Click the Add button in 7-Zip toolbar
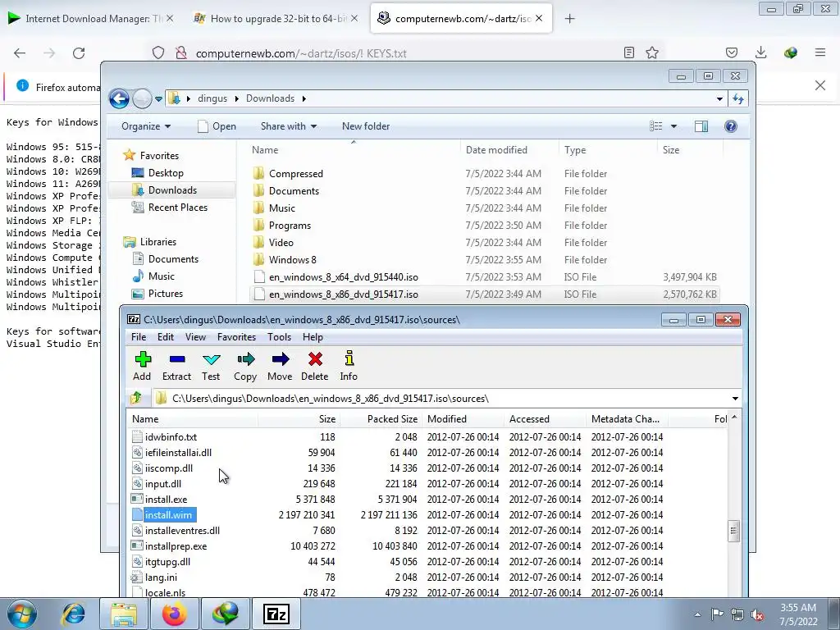The image size is (840, 630). tap(142, 366)
